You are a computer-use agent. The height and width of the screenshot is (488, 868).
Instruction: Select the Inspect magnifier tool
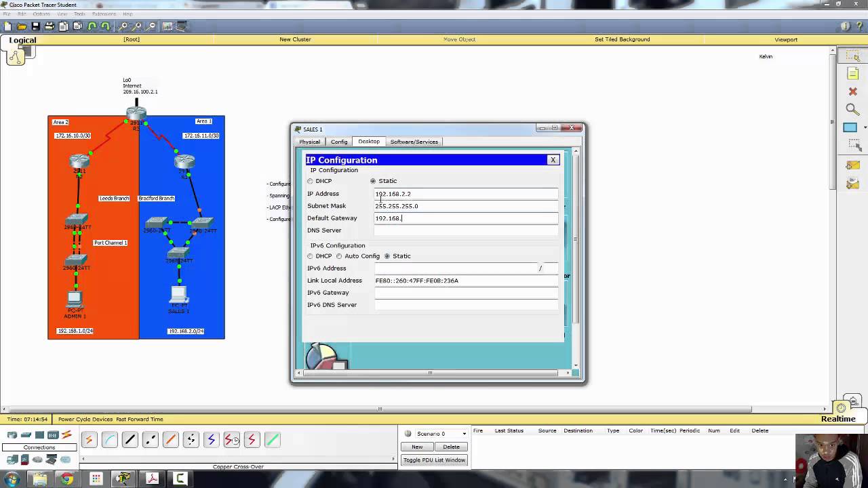coord(852,109)
